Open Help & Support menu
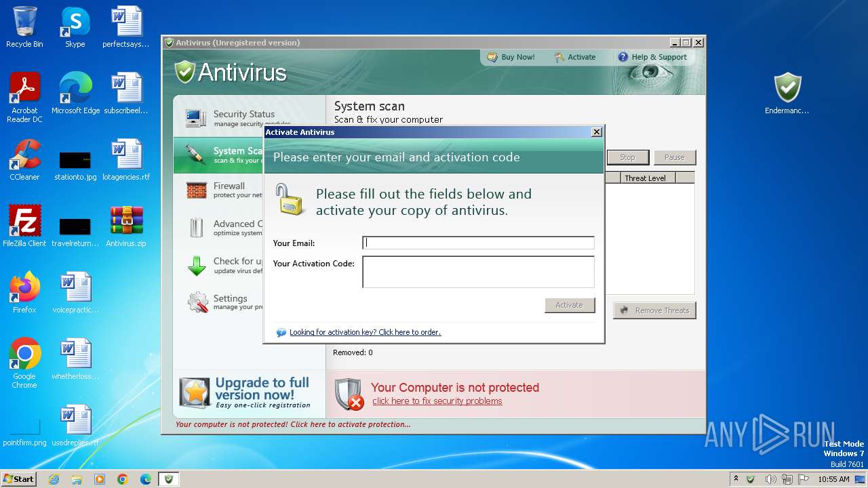The width and height of the screenshot is (868, 488). (x=652, y=57)
